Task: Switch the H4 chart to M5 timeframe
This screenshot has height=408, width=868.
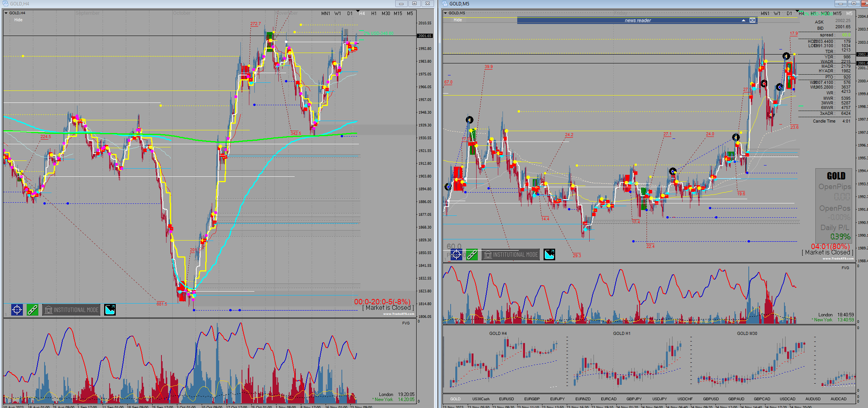Action: click(410, 14)
